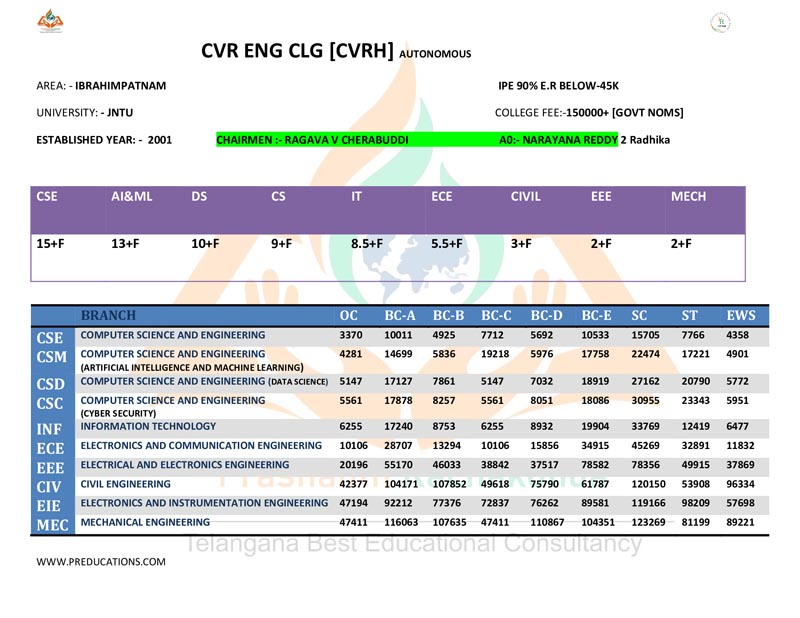The width and height of the screenshot is (800, 618).
Task: Click BC-B rank '8257' in CSC row
Action: click(x=444, y=401)
